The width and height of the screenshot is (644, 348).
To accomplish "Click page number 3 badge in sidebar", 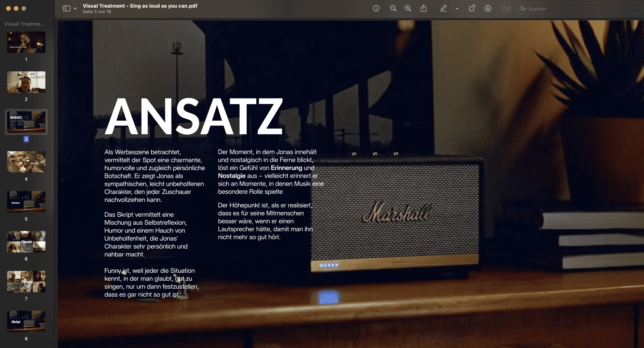I will tap(26, 139).
